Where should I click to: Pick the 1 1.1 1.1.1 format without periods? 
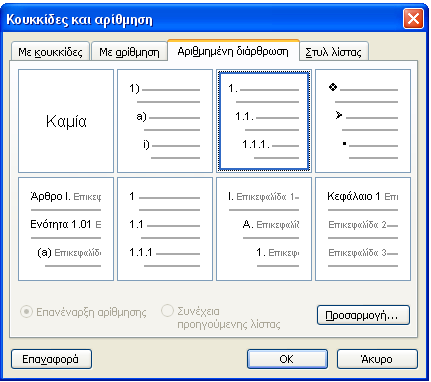point(165,229)
